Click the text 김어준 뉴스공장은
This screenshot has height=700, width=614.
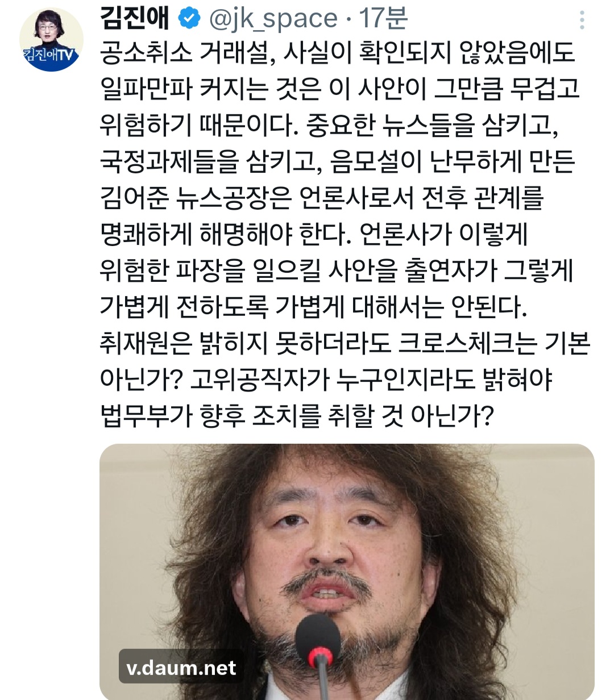pos(196,198)
